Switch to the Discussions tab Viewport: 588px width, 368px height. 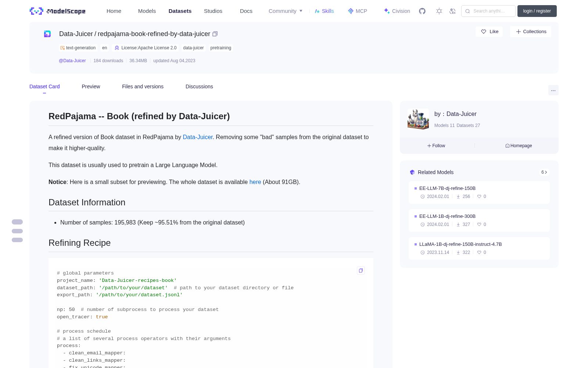tap(199, 86)
